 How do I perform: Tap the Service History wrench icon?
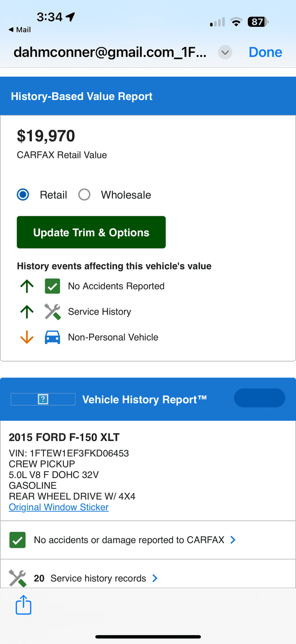[52, 312]
